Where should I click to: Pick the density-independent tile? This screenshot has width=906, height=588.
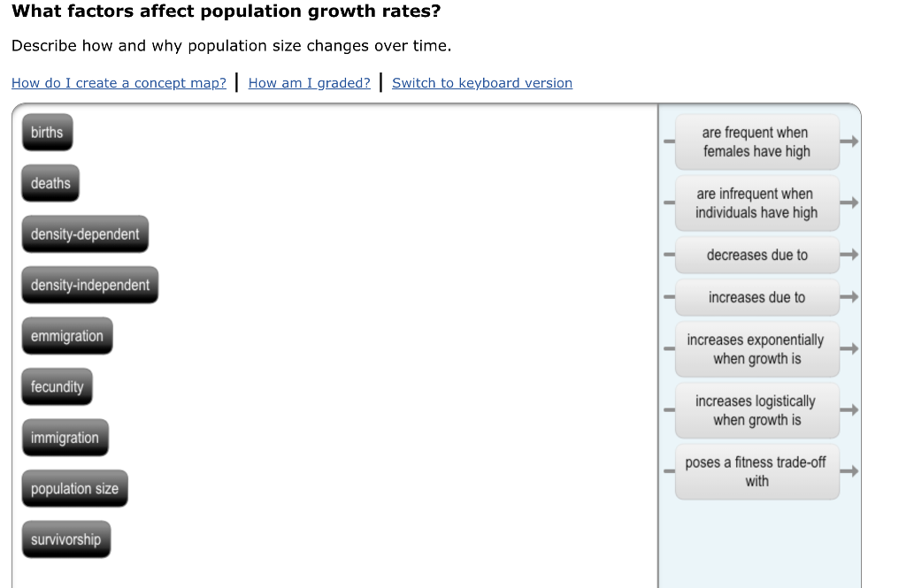pos(89,285)
